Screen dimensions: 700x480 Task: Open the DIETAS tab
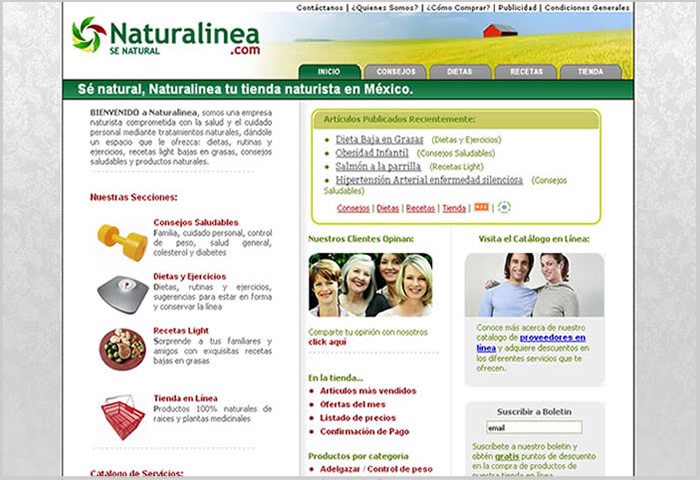460,72
